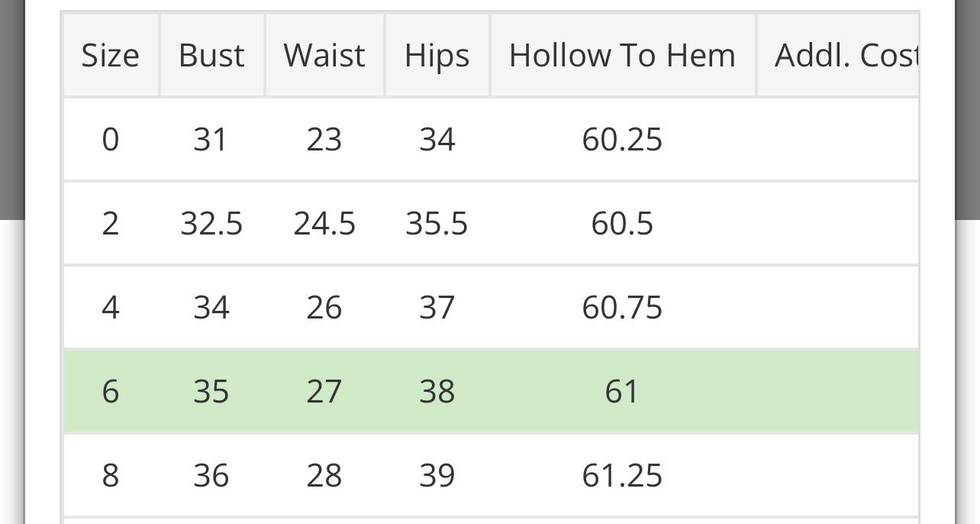Click the Hips column header
Viewport: 980px width, 524px height.
[437, 55]
